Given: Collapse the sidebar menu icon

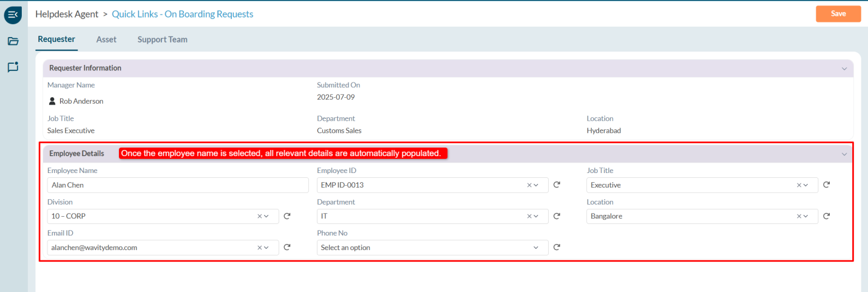Looking at the screenshot, I should [13, 15].
